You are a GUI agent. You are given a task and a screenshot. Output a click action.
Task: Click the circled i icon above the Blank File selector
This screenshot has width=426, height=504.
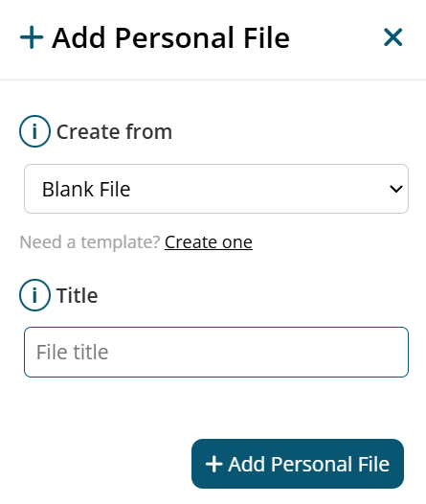[34, 131]
